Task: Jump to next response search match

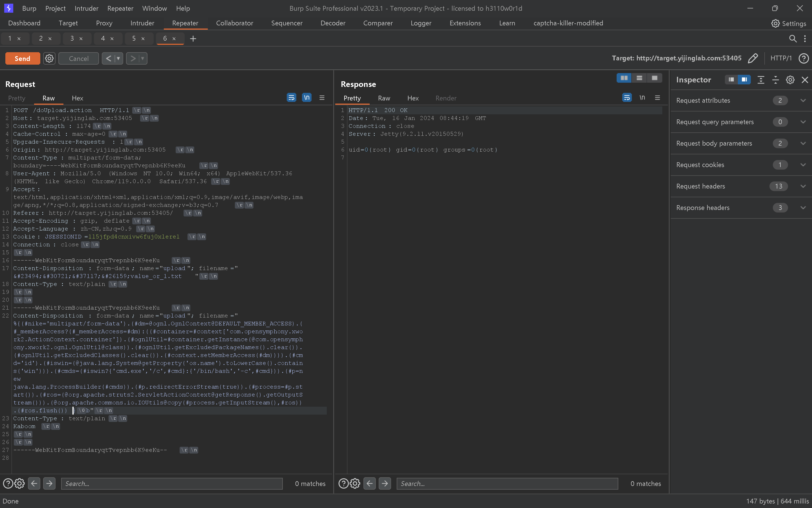Action: click(385, 483)
